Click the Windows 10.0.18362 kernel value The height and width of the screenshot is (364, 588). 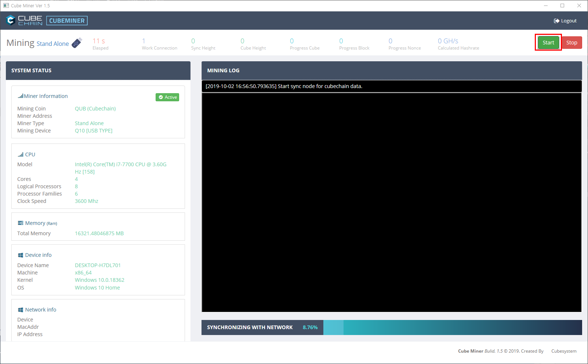point(99,280)
